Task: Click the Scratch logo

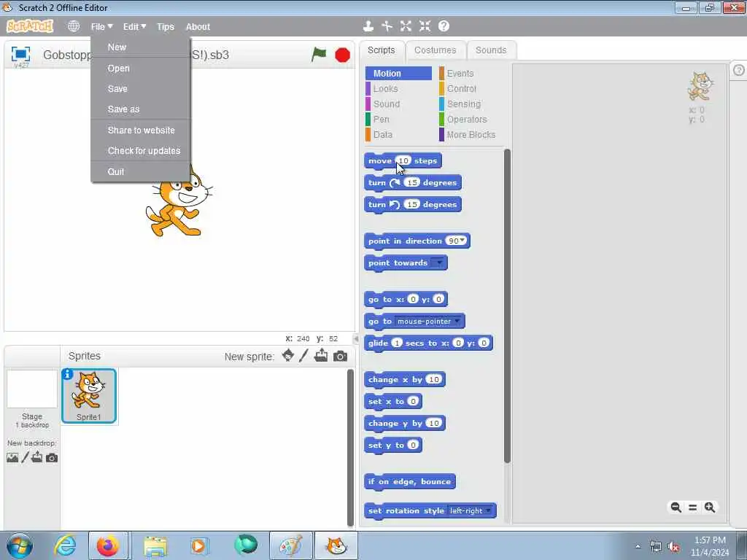Action: tap(29, 26)
